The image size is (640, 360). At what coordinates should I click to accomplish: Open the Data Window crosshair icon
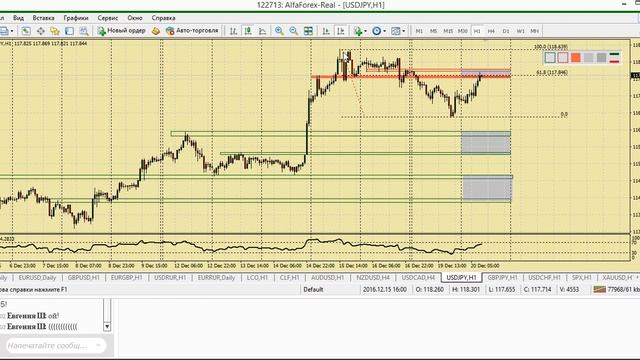[x=41, y=31]
